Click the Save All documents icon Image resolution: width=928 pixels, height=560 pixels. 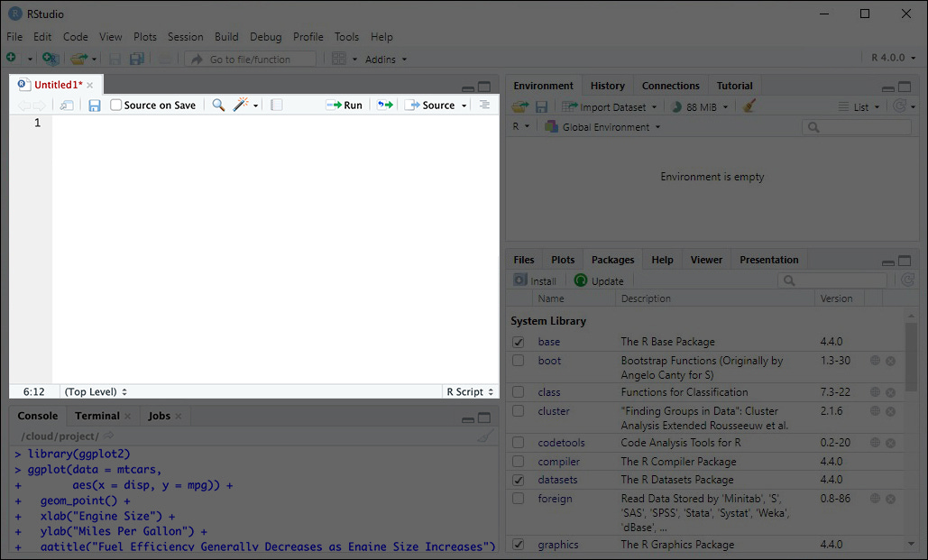coord(137,59)
